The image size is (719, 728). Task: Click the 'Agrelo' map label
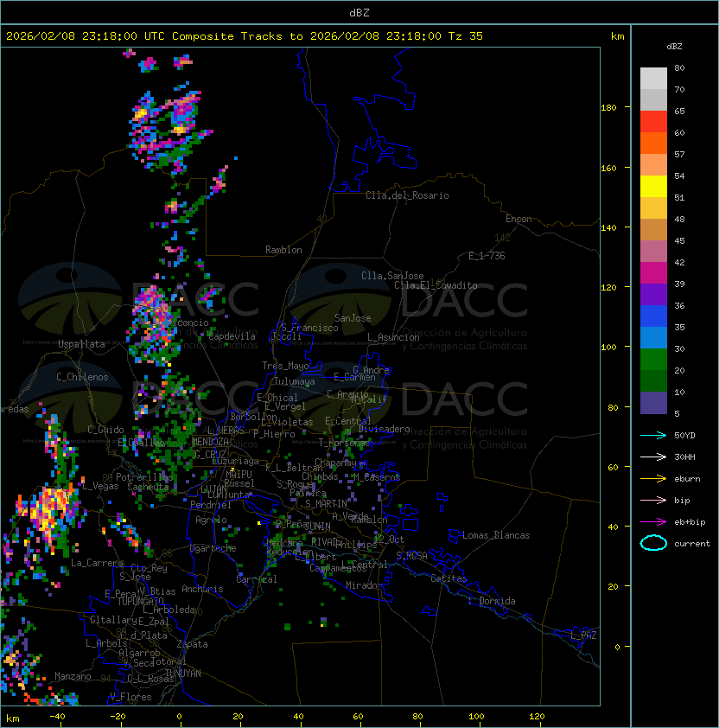click(211, 520)
